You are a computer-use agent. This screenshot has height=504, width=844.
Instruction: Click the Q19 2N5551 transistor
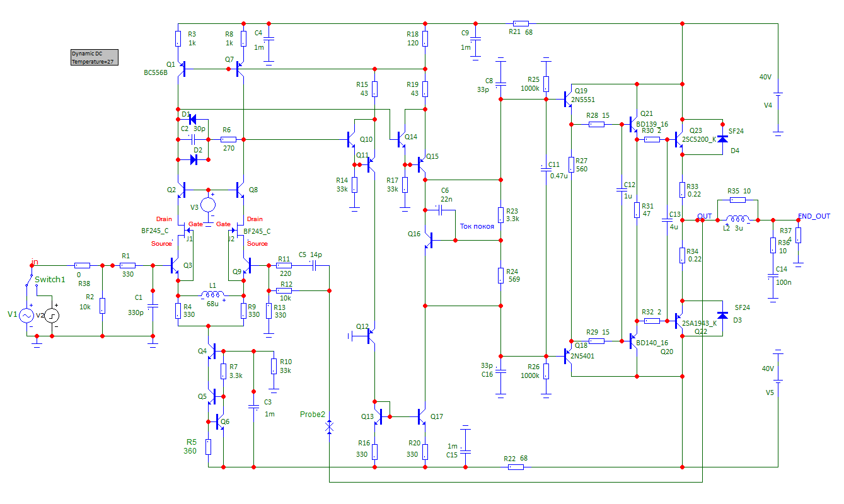pos(567,99)
